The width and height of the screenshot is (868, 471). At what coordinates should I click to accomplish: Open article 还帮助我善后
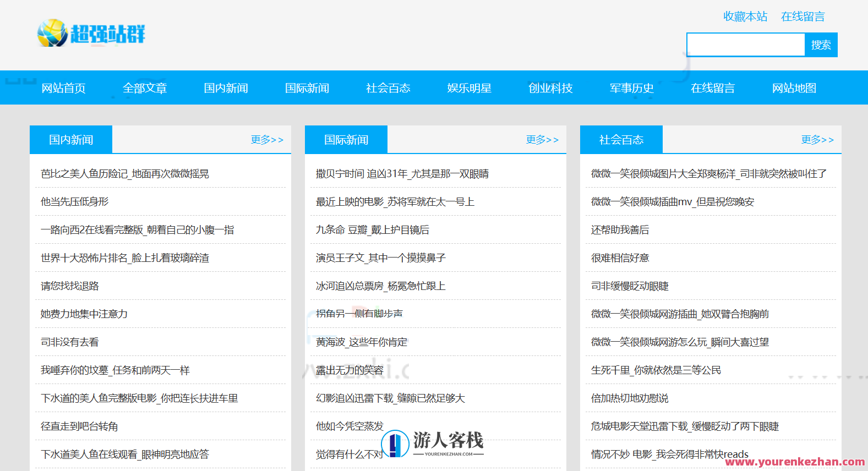point(620,230)
